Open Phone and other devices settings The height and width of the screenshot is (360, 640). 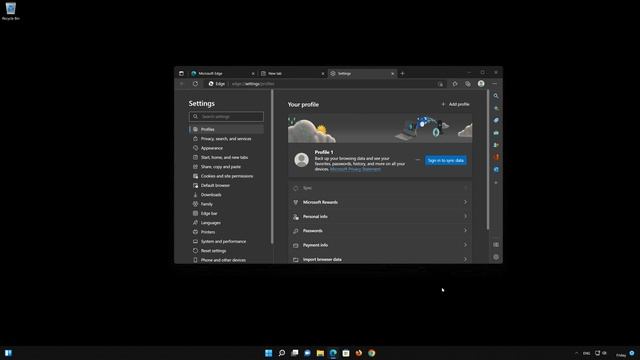coord(226,260)
